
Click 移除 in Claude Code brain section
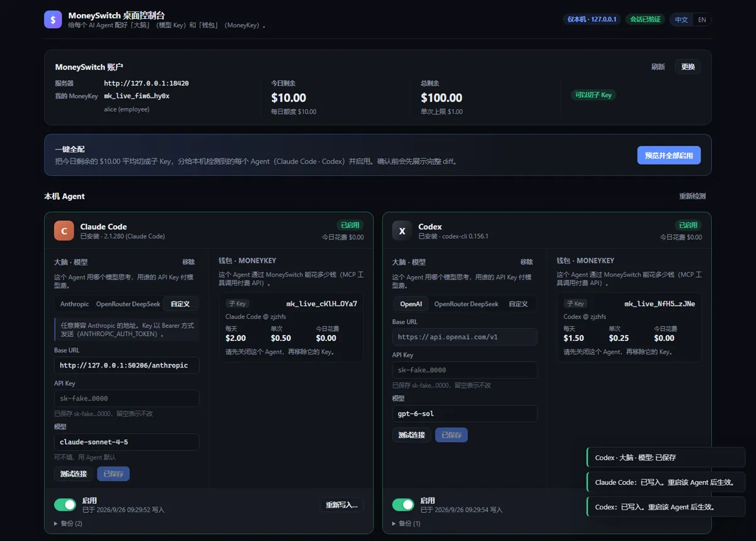pos(188,262)
